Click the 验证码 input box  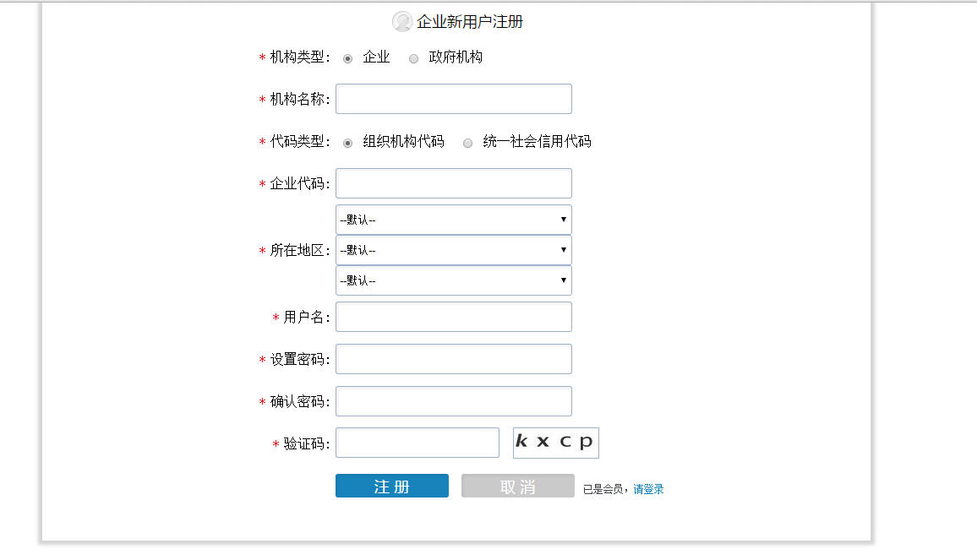point(418,443)
